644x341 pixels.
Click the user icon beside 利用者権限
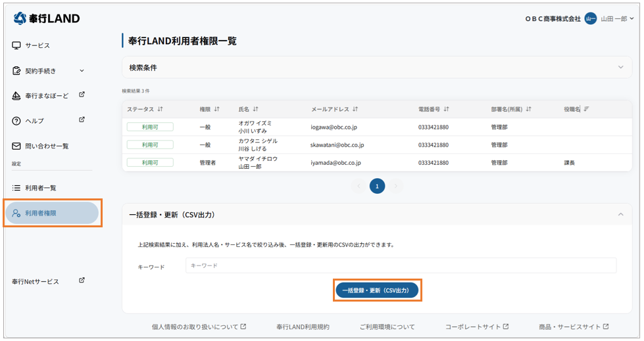tap(16, 213)
